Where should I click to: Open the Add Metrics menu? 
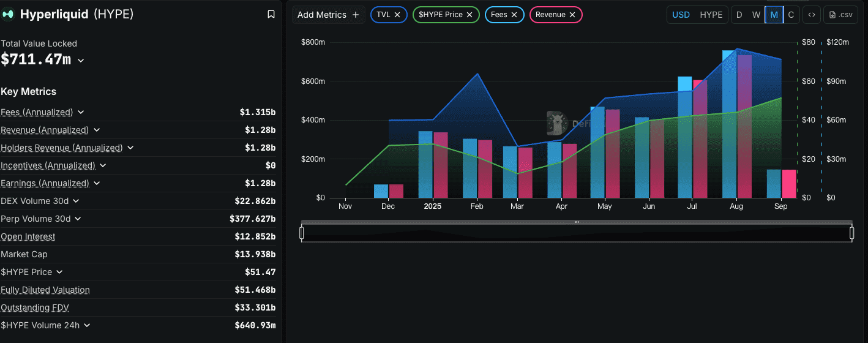click(329, 15)
